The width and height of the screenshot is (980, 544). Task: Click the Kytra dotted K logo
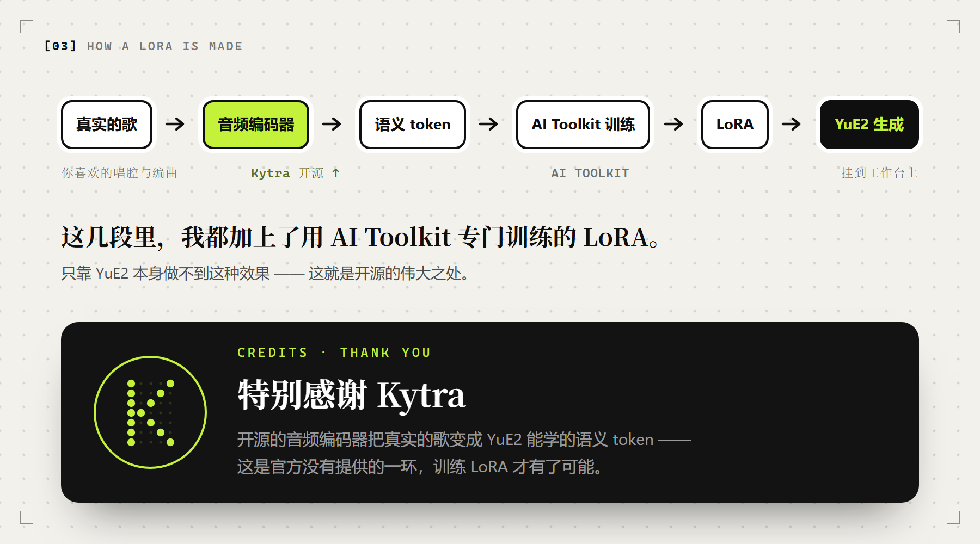[150, 412]
